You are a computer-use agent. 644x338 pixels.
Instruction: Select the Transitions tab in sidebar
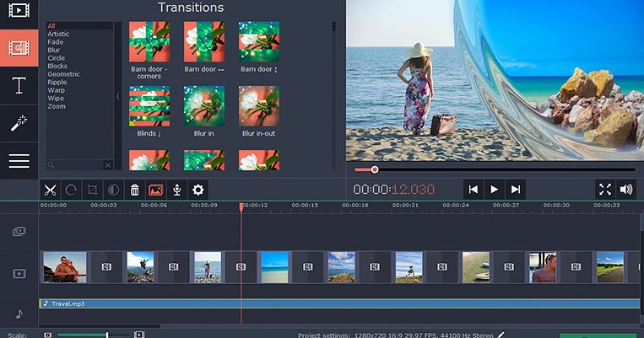coord(19,48)
